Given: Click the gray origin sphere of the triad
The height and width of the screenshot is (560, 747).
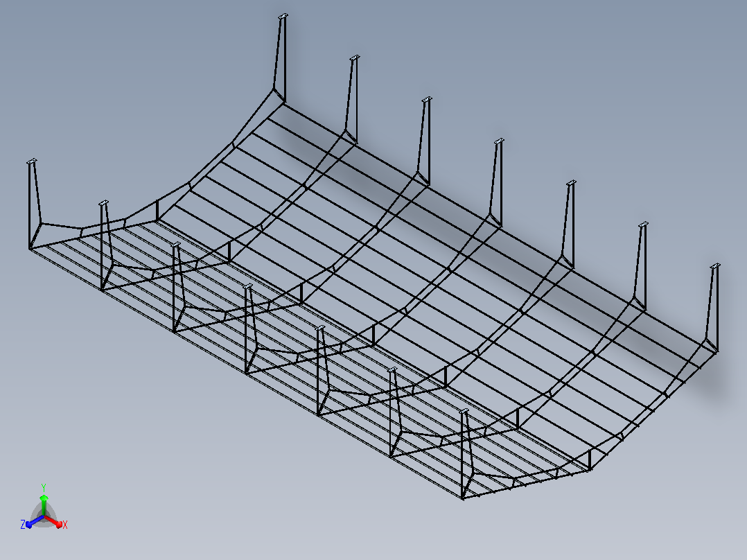Looking at the screenshot, I should coord(44,517).
